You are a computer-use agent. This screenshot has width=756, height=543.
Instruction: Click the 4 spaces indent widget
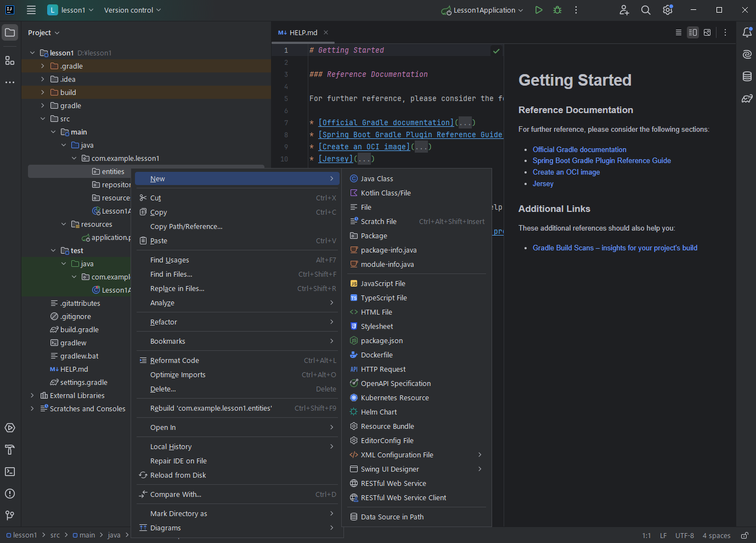coord(716,535)
